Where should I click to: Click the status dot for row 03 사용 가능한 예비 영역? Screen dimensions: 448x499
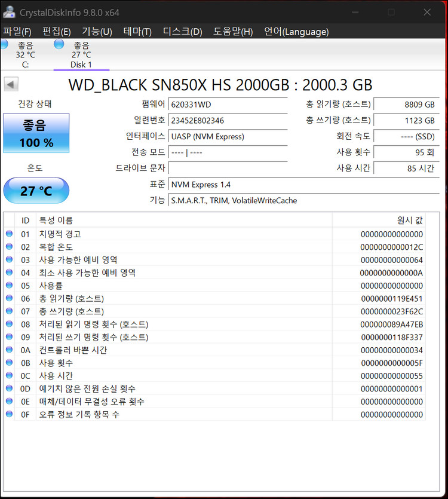pos(9,259)
